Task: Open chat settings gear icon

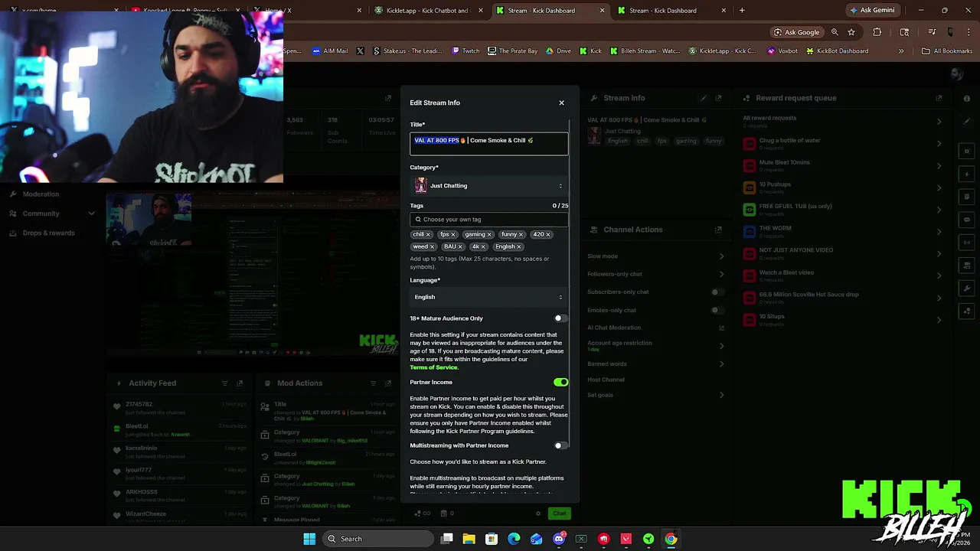Action: [x=538, y=514]
